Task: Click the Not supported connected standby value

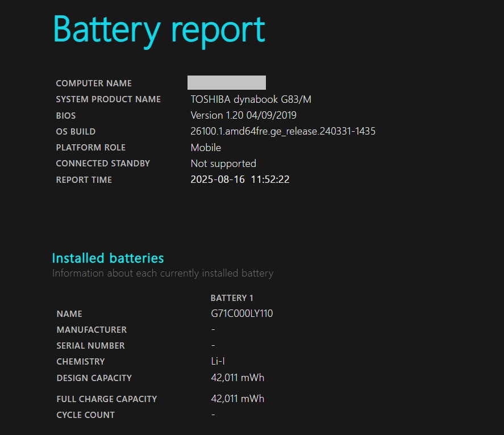Action: (x=223, y=164)
